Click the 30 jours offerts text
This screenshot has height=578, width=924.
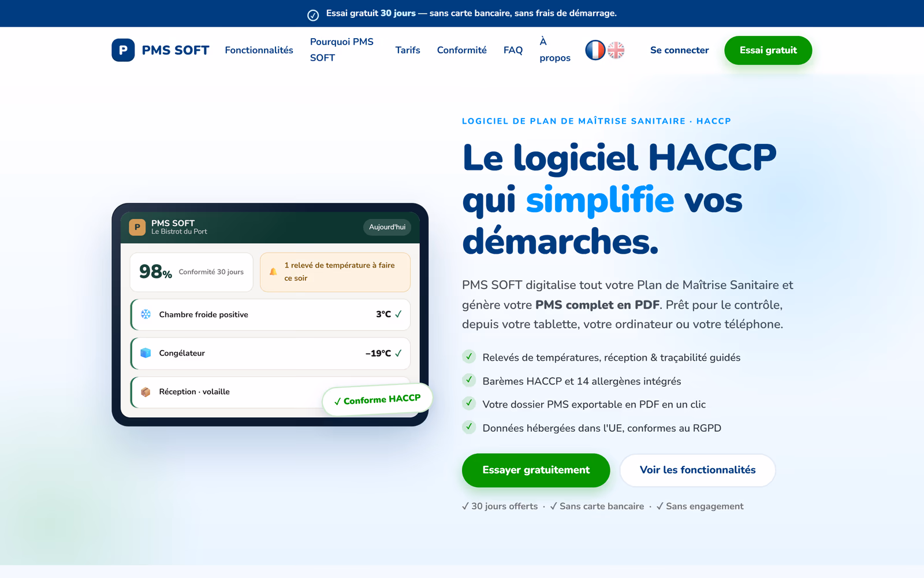tap(504, 506)
